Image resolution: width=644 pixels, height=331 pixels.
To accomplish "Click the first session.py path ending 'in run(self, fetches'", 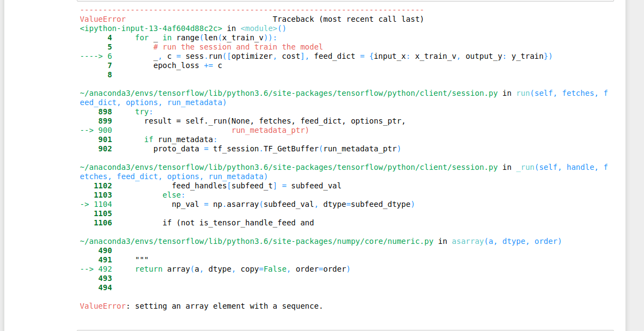I will click(x=344, y=93).
